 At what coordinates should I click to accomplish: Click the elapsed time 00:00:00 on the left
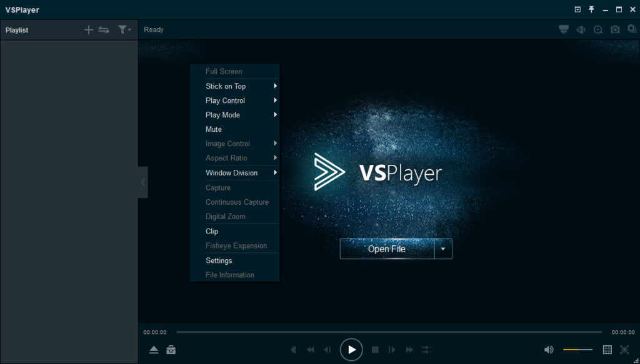155,332
